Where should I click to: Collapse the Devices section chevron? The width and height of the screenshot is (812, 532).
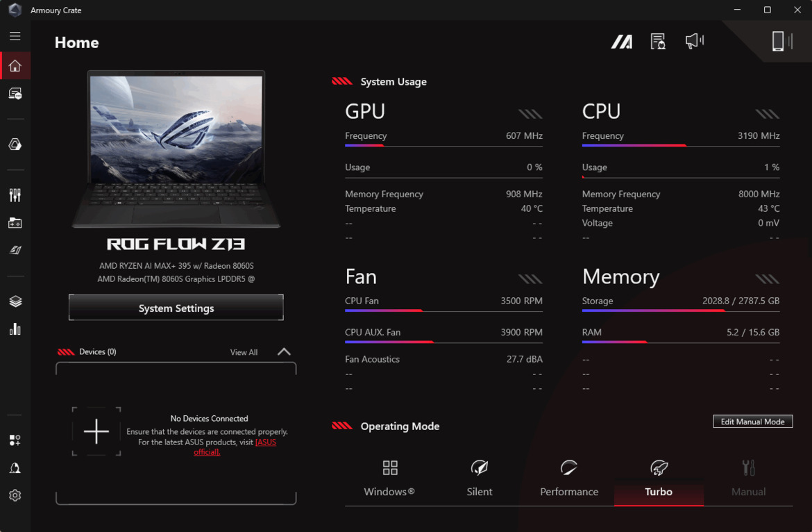(x=283, y=351)
